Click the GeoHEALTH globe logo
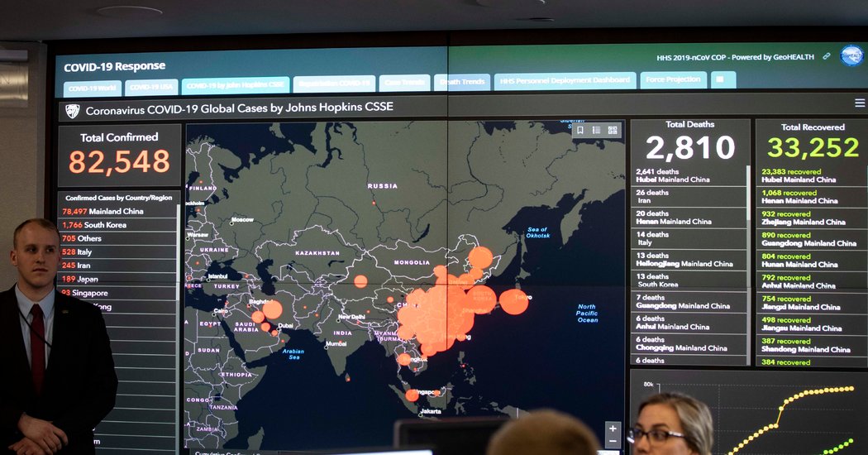Image resolution: width=868 pixels, height=455 pixels. (851, 55)
